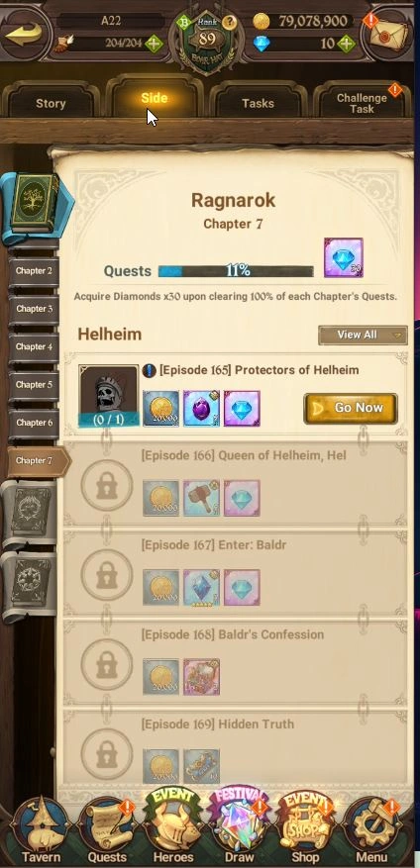The width and height of the screenshot is (420, 868).
Task: Open the Heroes event helmet icon
Action: coord(173,827)
